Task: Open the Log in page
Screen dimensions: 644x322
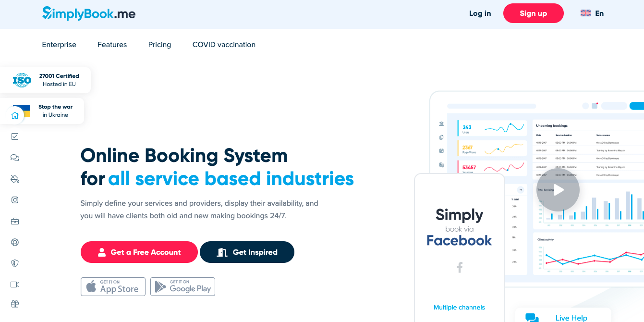Action: pyautogui.click(x=480, y=13)
